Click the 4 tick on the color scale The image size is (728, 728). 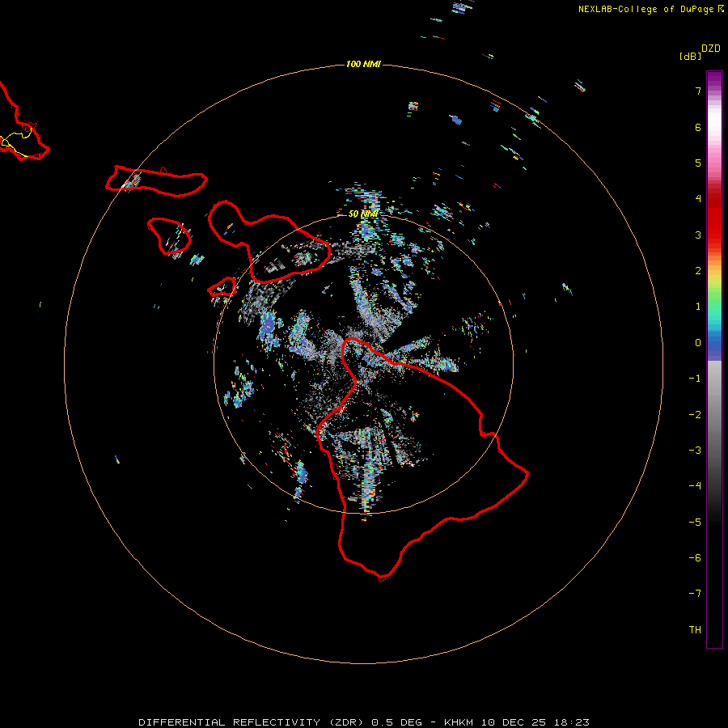(x=698, y=199)
